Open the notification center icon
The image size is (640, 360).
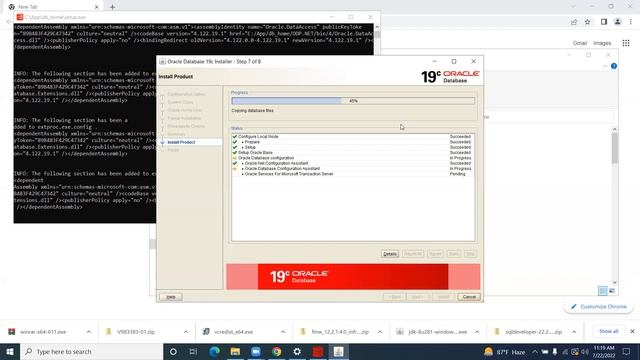627,351
